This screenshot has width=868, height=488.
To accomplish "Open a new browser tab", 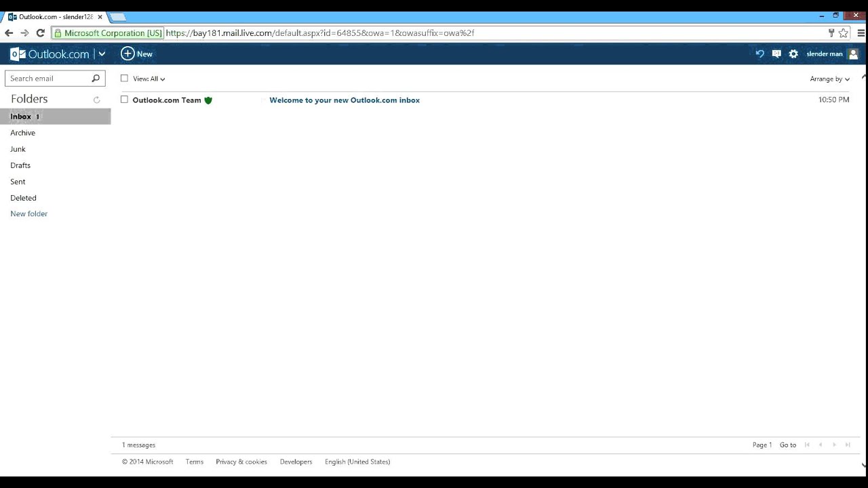I will [x=118, y=17].
